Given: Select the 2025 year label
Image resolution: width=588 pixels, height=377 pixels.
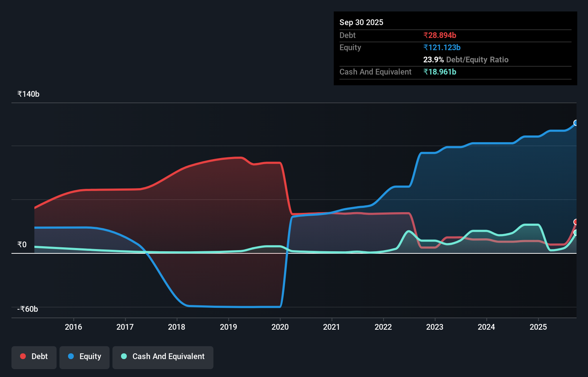Looking at the screenshot, I should click(x=539, y=327).
